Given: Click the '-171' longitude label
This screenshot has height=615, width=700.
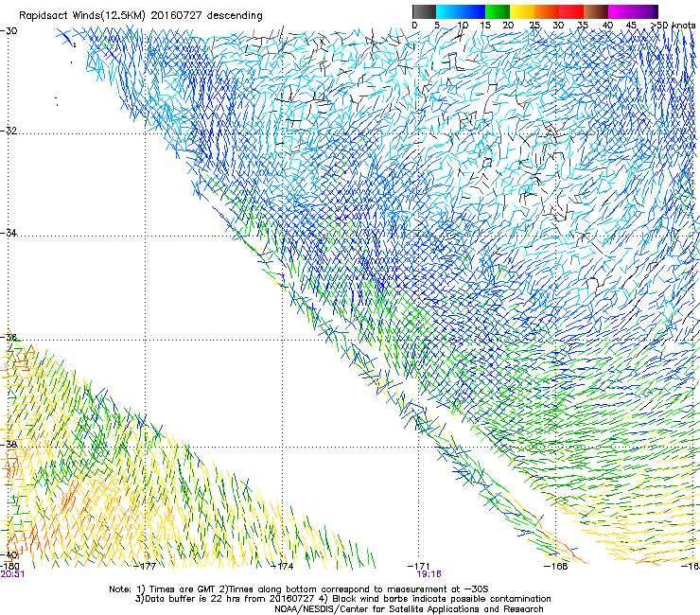Looking at the screenshot, I should pos(419,566).
